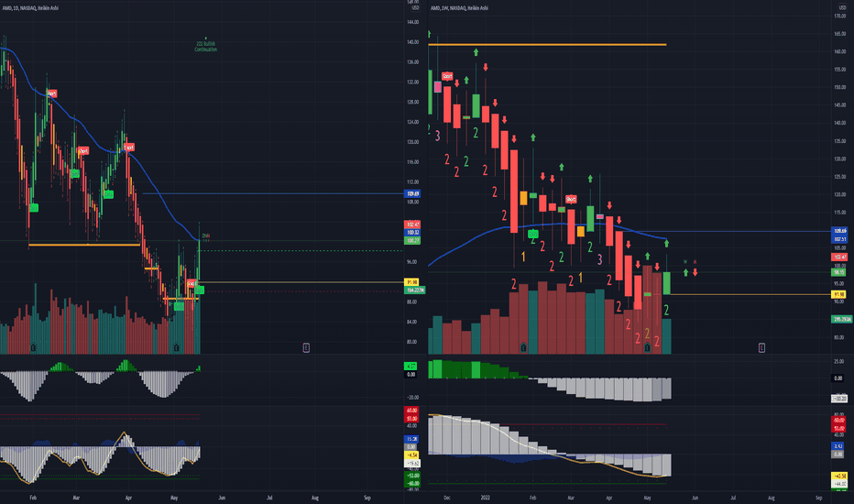Select the Short label near Apr on daily chart
The height and width of the screenshot is (504, 854).
tap(128, 148)
